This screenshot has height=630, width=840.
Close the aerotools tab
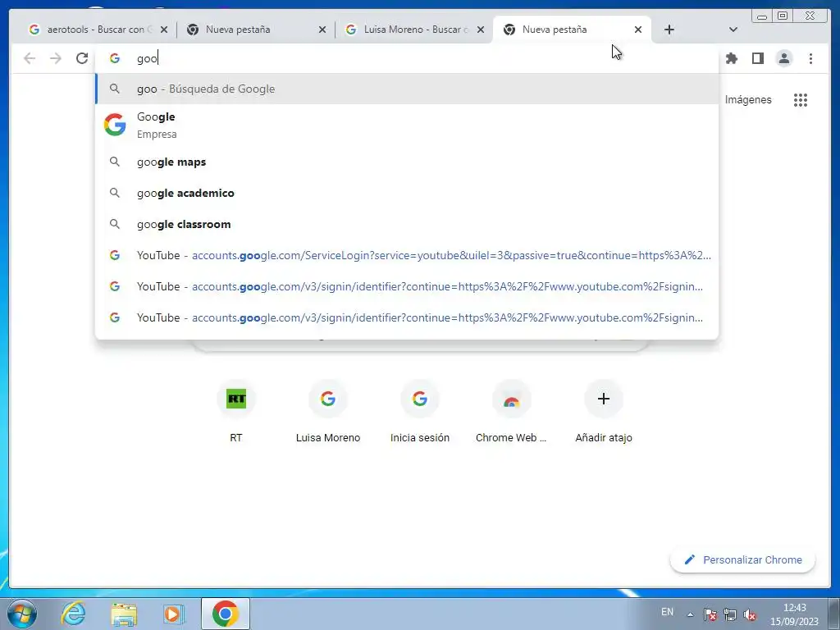pyautogui.click(x=164, y=30)
